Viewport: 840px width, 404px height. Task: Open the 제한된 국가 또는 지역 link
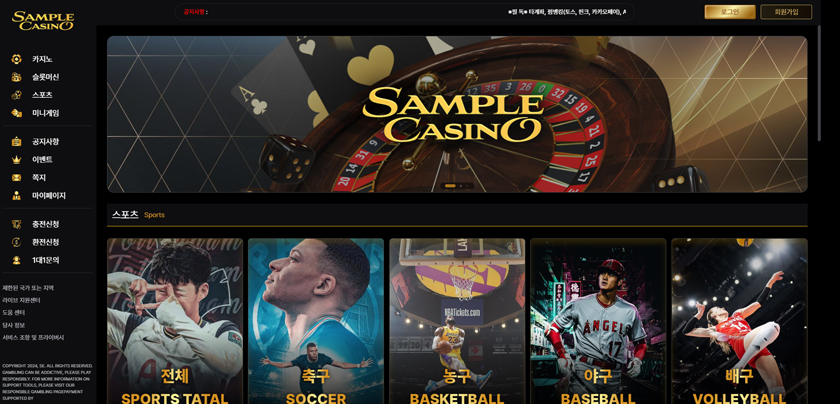(28, 288)
